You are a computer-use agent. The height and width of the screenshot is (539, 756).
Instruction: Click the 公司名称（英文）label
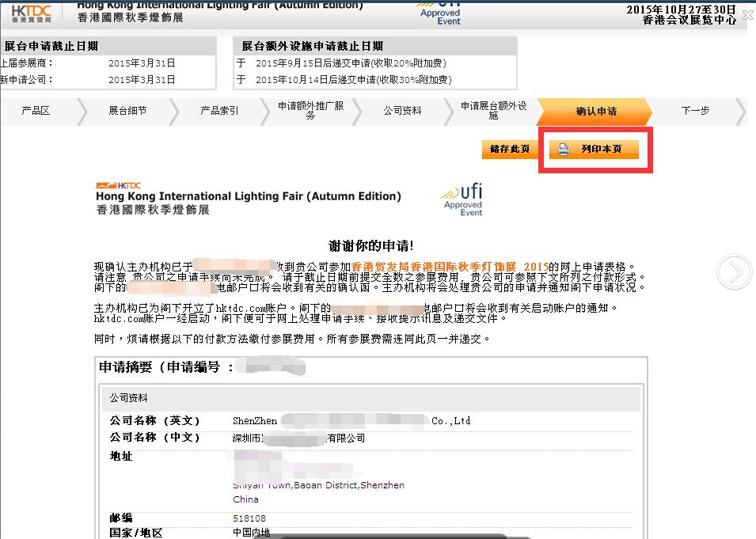[155, 420]
